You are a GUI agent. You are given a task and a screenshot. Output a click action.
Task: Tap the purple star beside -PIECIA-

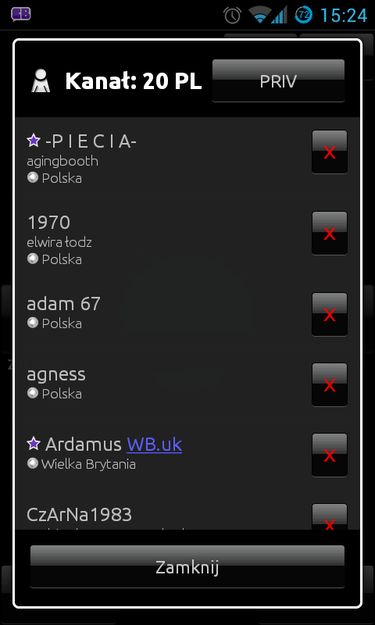click(33, 140)
